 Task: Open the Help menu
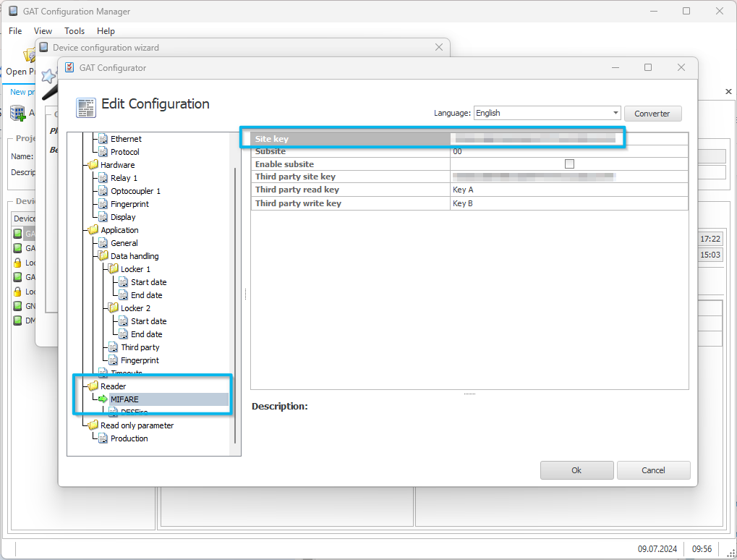pyautogui.click(x=106, y=31)
